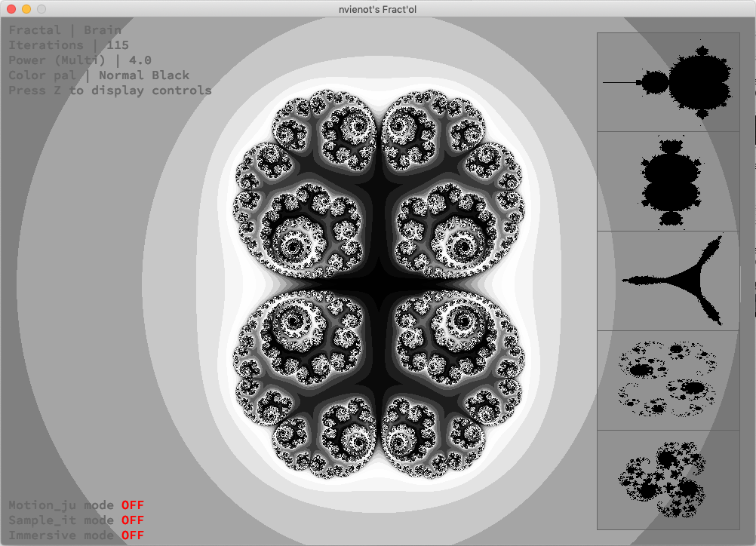
Task: Click the 'Iterations | 115' text
Action: point(69,45)
